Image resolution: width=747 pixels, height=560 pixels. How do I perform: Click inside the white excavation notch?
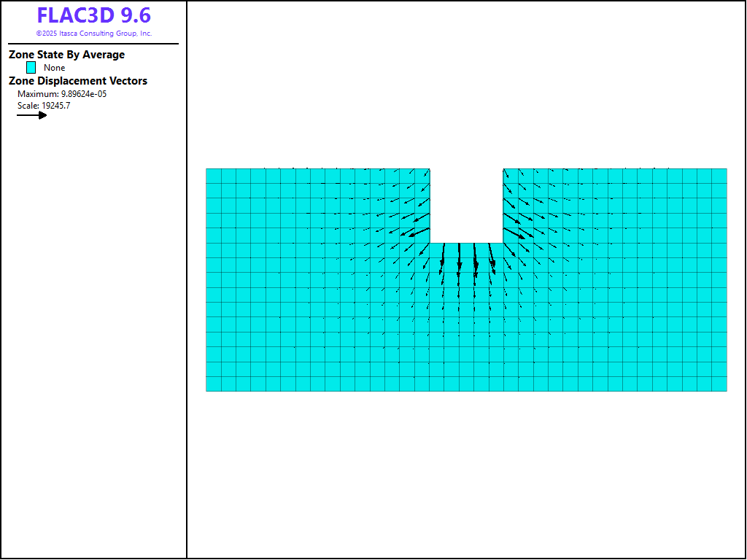466,205
